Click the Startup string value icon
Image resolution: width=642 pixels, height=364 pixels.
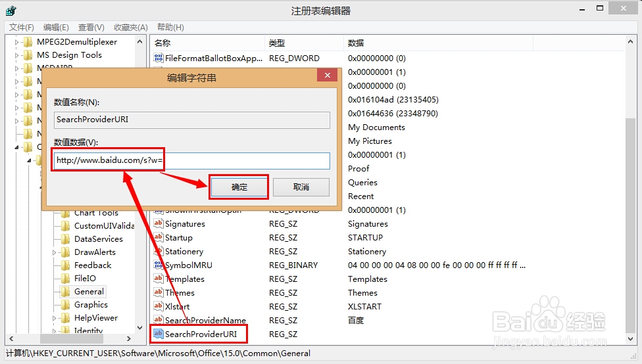pyautogui.click(x=159, y=237)
